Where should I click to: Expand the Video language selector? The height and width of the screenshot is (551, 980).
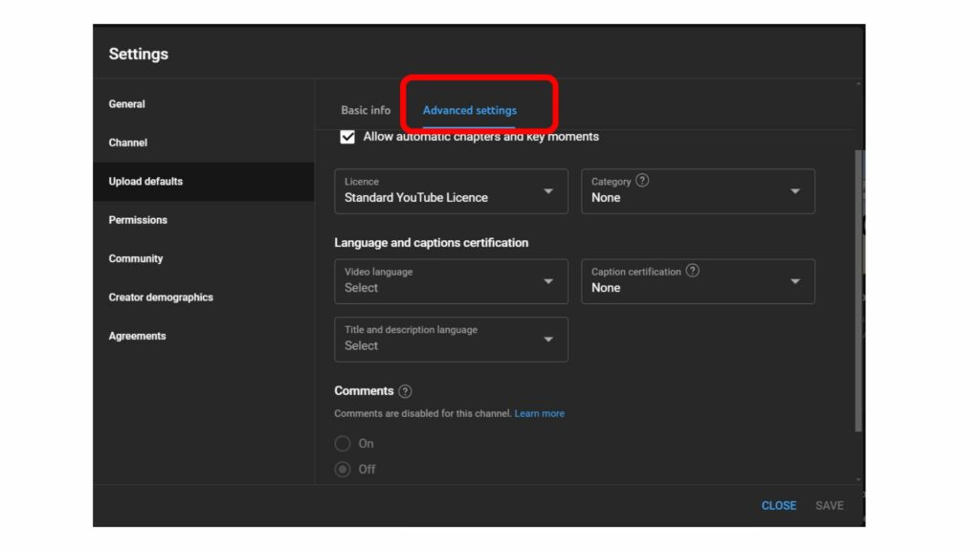click(x=451, y=281)
